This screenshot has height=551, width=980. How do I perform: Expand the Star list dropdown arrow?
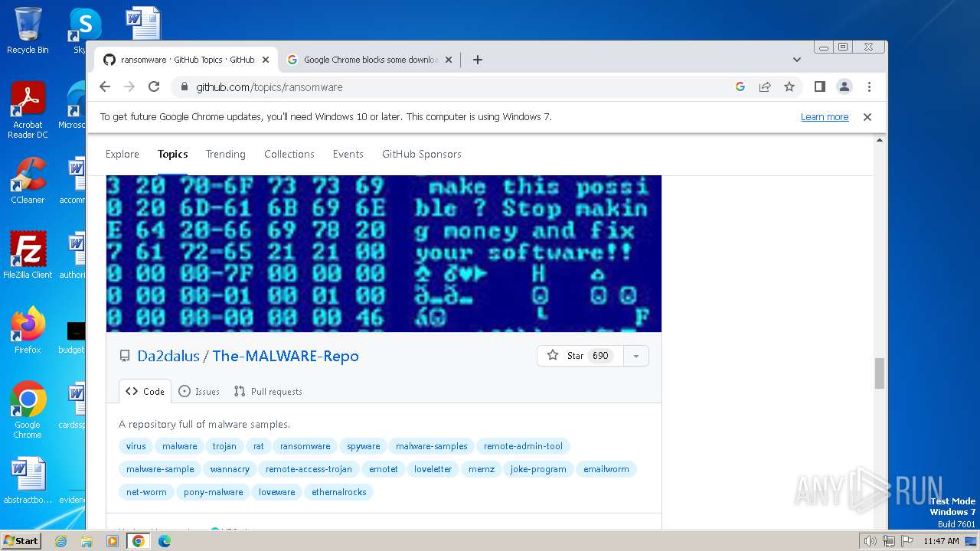pyautogui.click(x=635, y=356)
